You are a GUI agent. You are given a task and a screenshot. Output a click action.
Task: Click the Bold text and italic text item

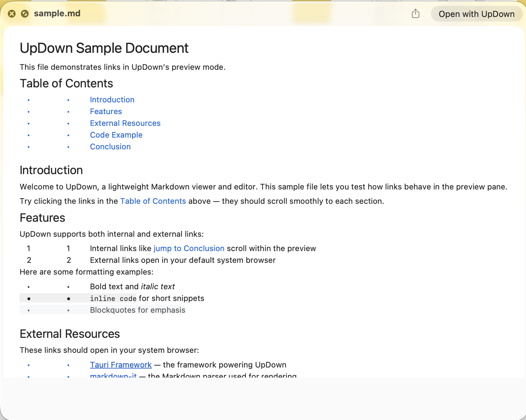click(132, 287)
